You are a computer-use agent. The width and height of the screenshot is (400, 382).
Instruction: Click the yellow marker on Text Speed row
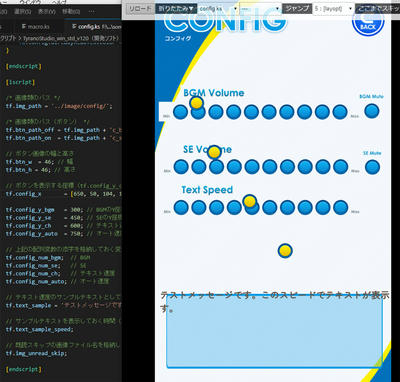[250, 201]
